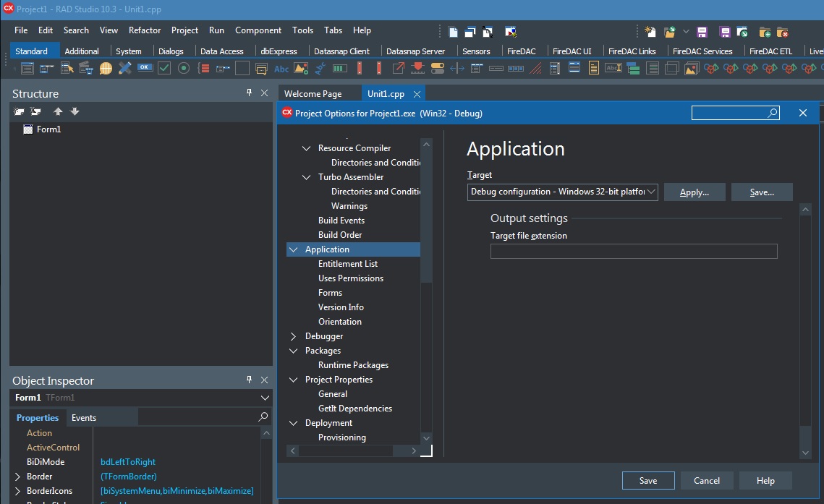The image size is (824, 504).
Task: Click the View Unit toolbar icon
Action: [x=452, y=32]
